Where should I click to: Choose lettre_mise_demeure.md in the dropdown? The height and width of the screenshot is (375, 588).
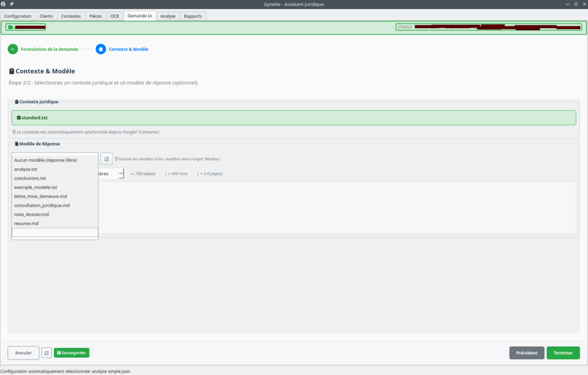point(41,196)
